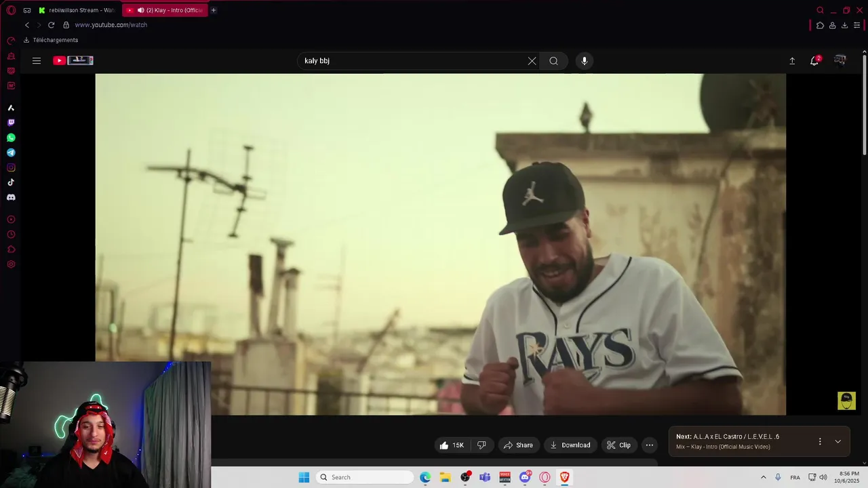The width and height of the screenshot is (868, 488).
Task: Open YouTube notifications bell
Action: [x=815, y=60]
